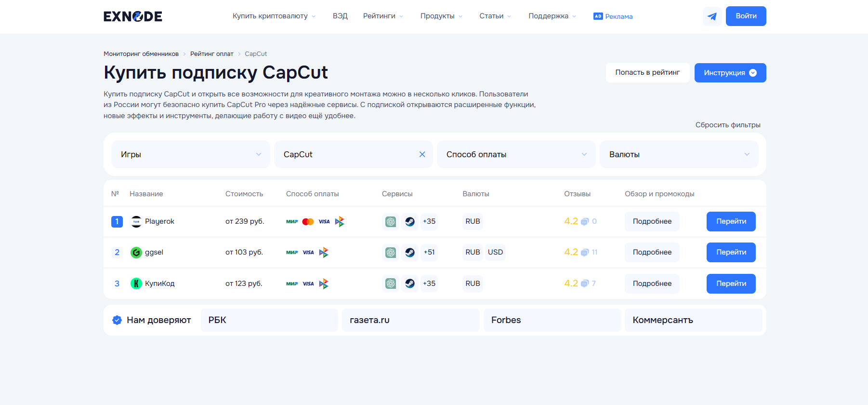This screenshot has width=868, height=405.
Task: Click Подробнее for КупиКод
Action: point(652,283)
